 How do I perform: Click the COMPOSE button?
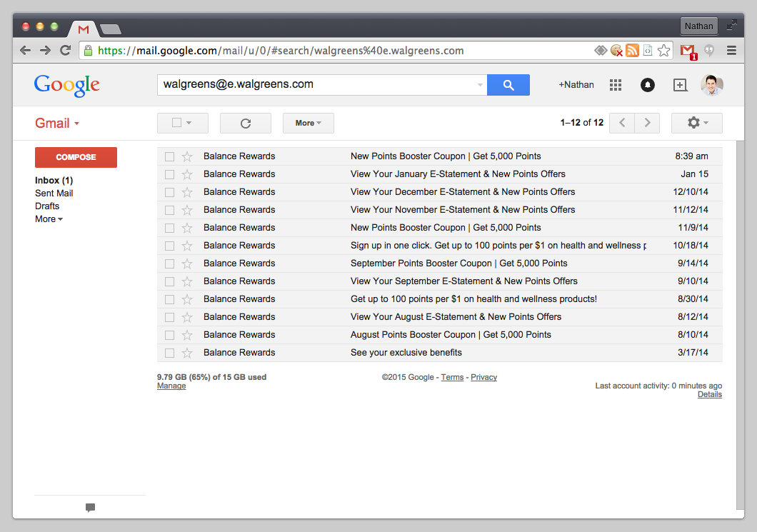click(76, 157)
